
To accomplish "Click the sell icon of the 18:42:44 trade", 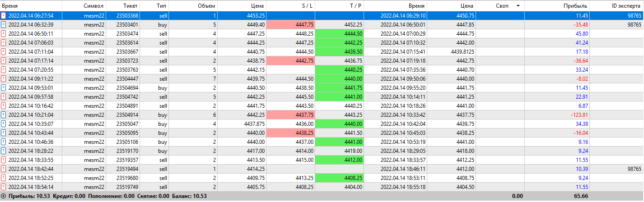I will coord(4,169).
